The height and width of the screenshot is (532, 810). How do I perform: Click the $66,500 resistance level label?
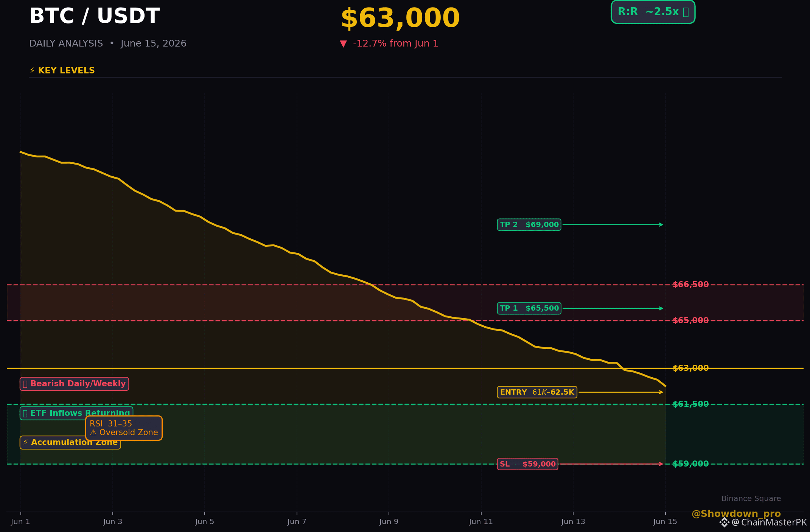pos(690,285)
